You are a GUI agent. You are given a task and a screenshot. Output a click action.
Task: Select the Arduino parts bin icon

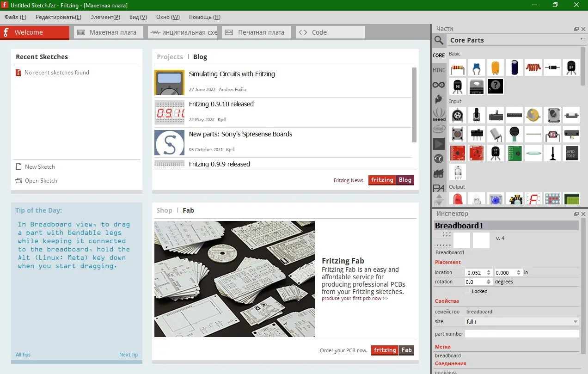click(439, 85)
